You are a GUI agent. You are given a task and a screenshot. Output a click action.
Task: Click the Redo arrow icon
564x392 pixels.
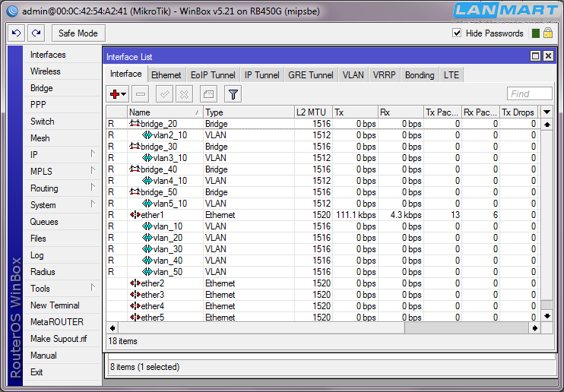(x=36, y=33)
